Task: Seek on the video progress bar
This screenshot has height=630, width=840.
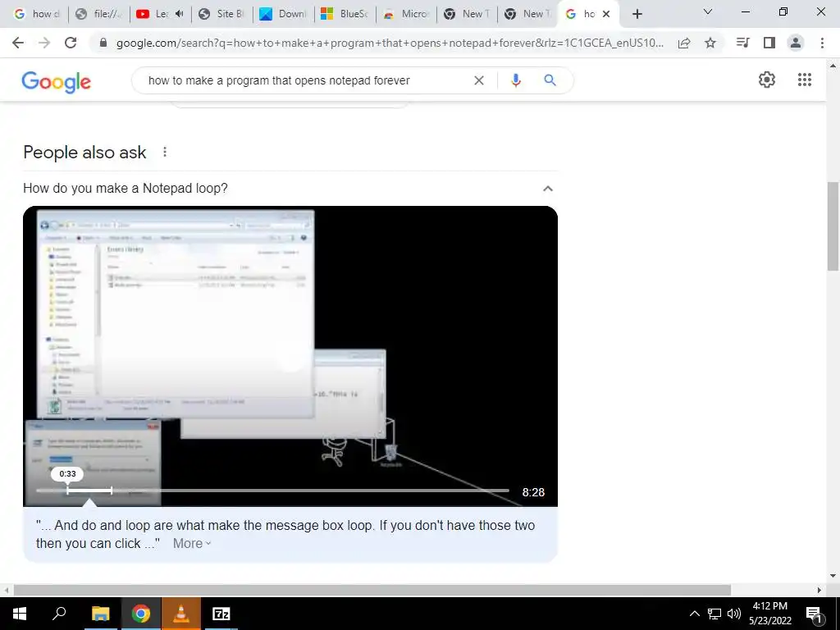Action: [x=272, y=491]
